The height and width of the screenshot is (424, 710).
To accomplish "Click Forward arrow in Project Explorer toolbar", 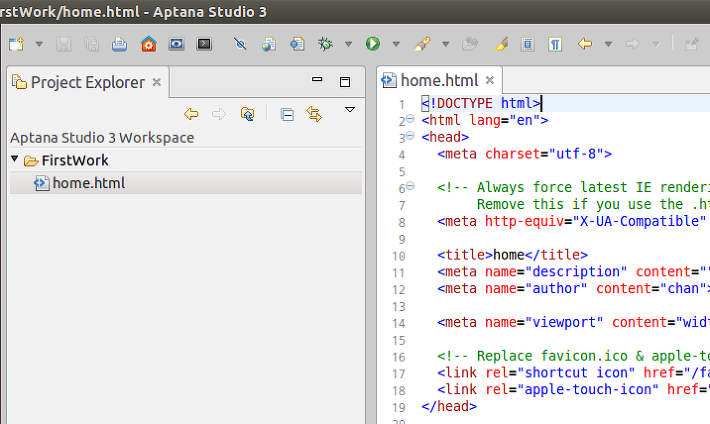I will [x=219, y=114].
